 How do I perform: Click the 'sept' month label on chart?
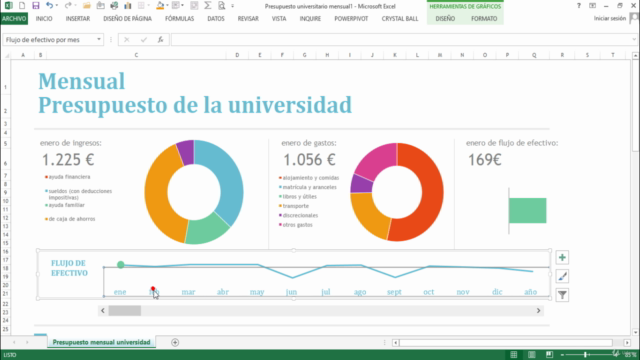click(x=394, y=292)
